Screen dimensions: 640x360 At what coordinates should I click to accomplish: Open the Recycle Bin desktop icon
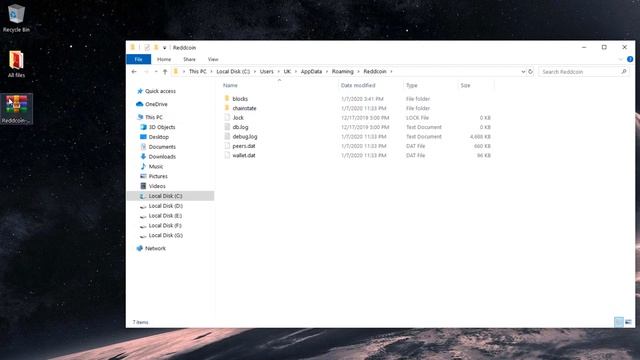click(16, 18)
